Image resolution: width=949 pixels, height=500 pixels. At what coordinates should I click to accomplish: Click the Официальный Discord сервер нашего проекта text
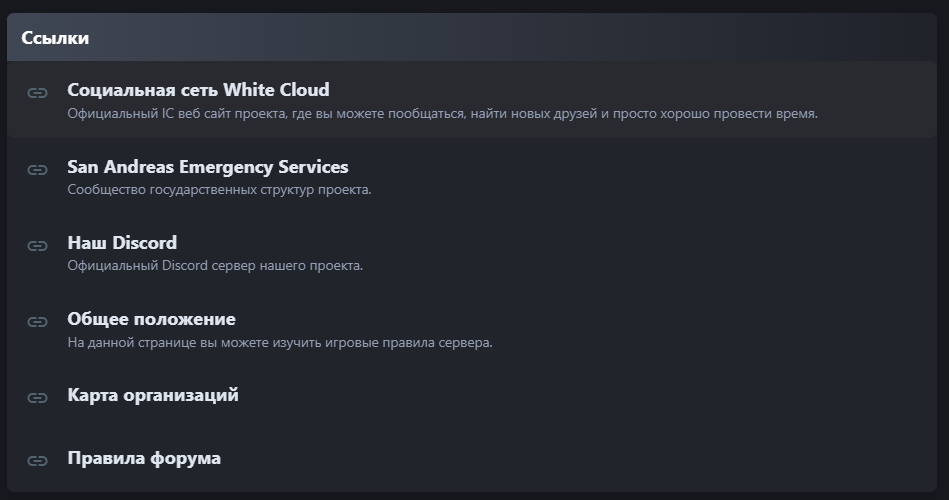(x=215, y=265)
